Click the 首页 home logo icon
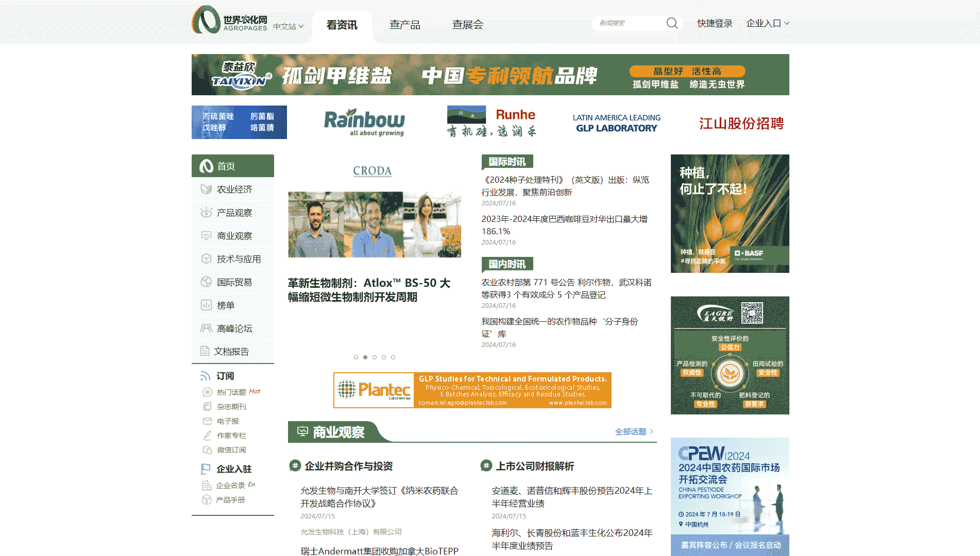The width and height of the screenshot is (980, 556). pyautogui.click(x=206, y=166)
